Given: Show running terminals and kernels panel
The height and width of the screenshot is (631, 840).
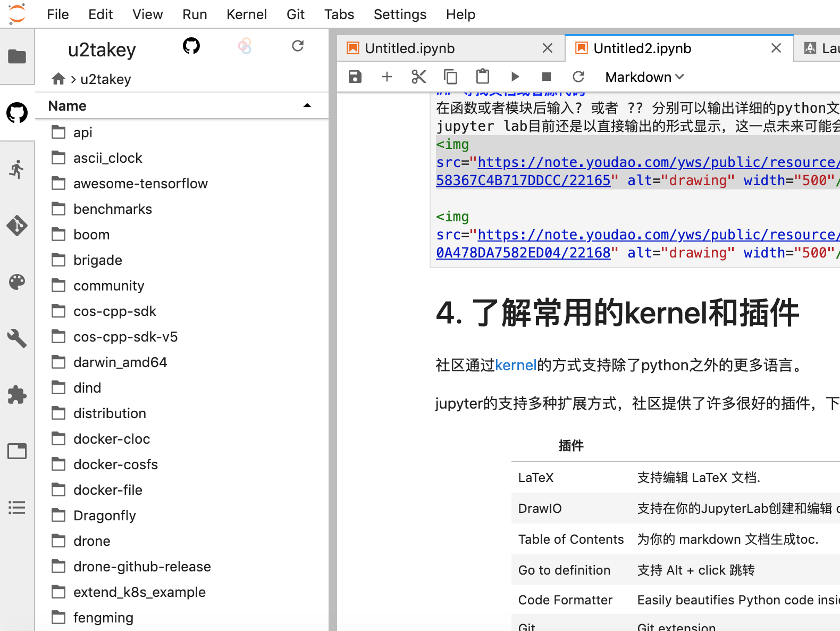Looking at the screenshot, I should click(17, 169).
